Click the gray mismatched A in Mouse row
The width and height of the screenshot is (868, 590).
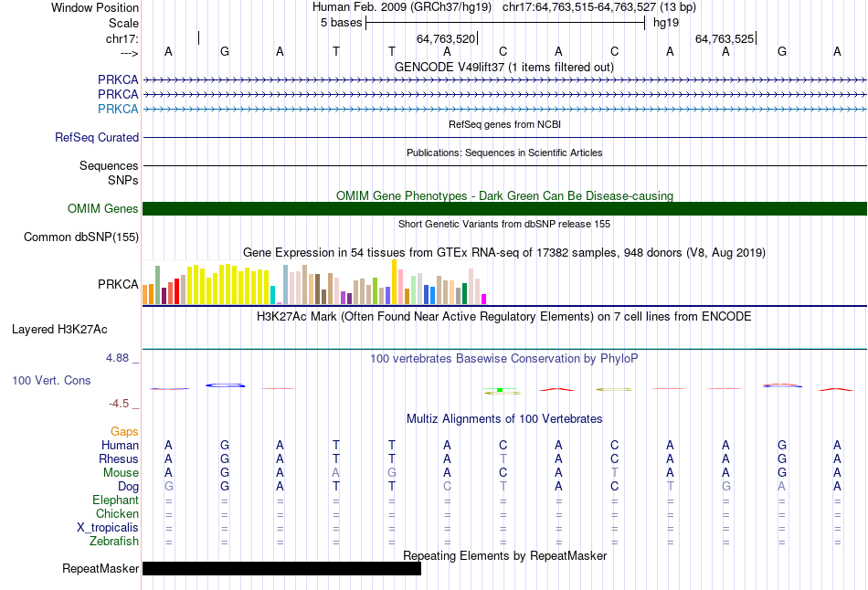335,473
